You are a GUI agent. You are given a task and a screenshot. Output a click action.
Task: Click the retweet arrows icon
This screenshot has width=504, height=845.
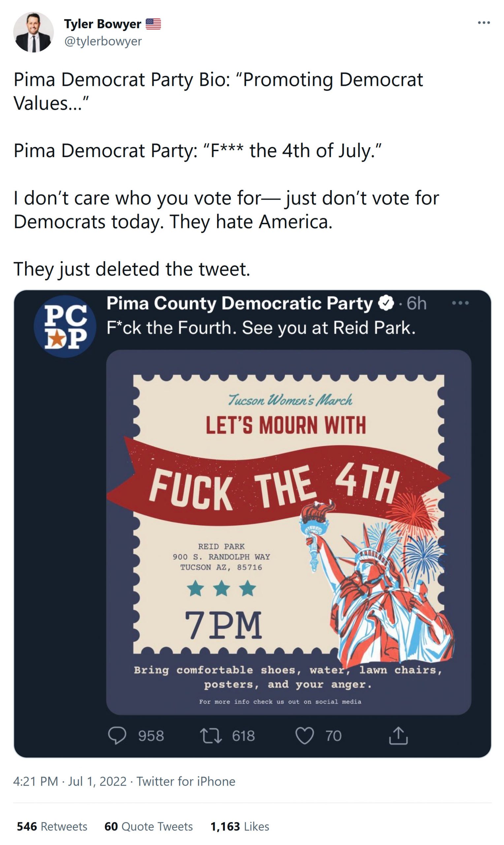click(211, 736)
